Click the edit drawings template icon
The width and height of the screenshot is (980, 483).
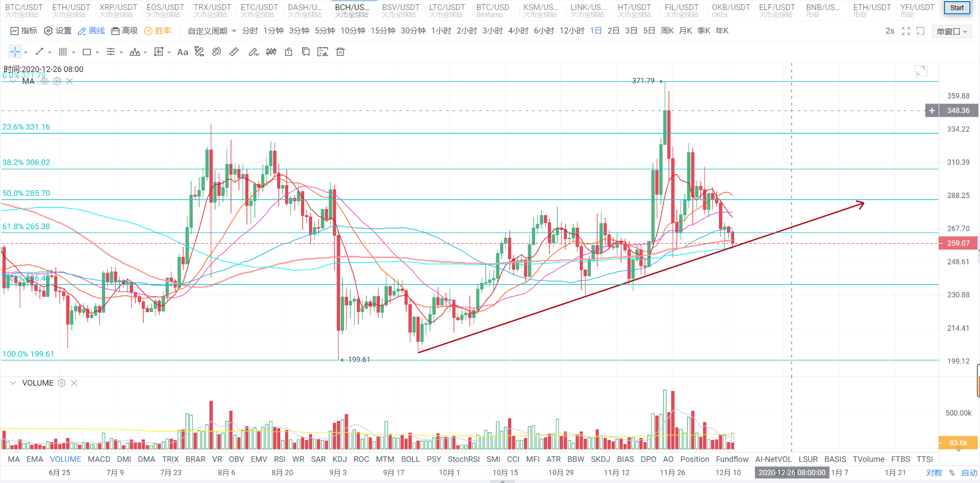323,51
